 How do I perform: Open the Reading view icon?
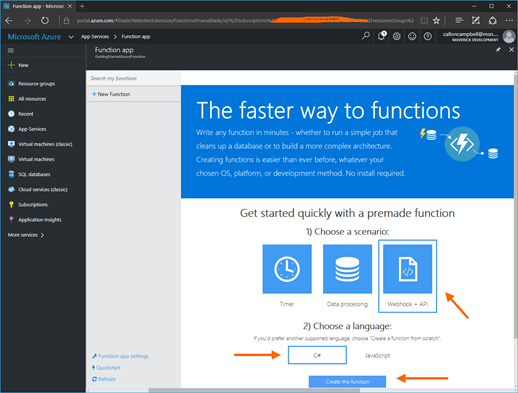coord(424,21)
